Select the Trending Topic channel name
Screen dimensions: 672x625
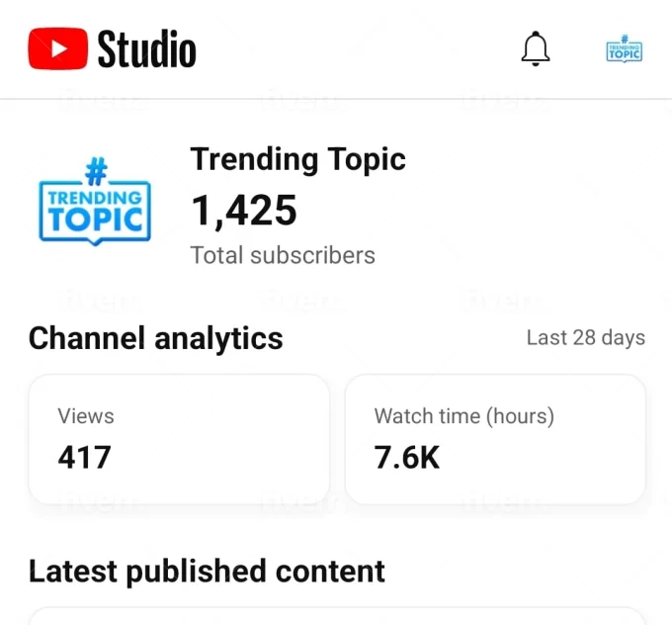[297, 159]
